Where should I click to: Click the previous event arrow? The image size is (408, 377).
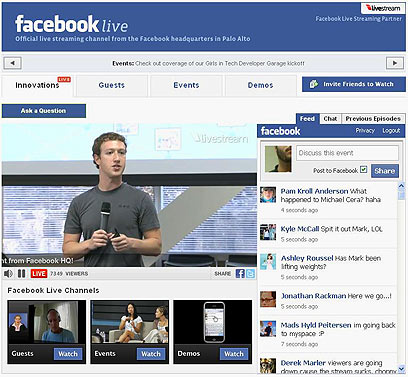pyautogui.click(x=13, y=63)
